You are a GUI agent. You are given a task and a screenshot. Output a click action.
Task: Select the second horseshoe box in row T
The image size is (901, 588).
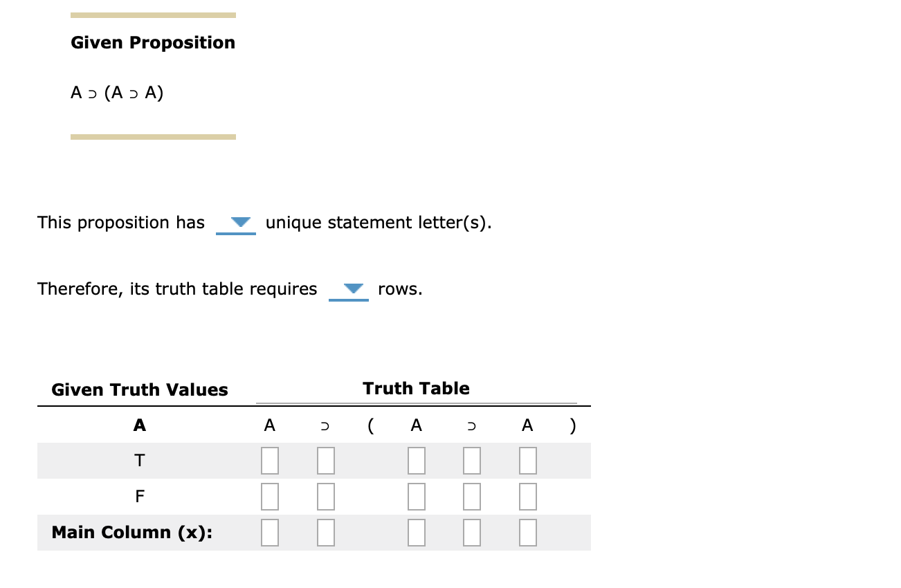(471, 460)
